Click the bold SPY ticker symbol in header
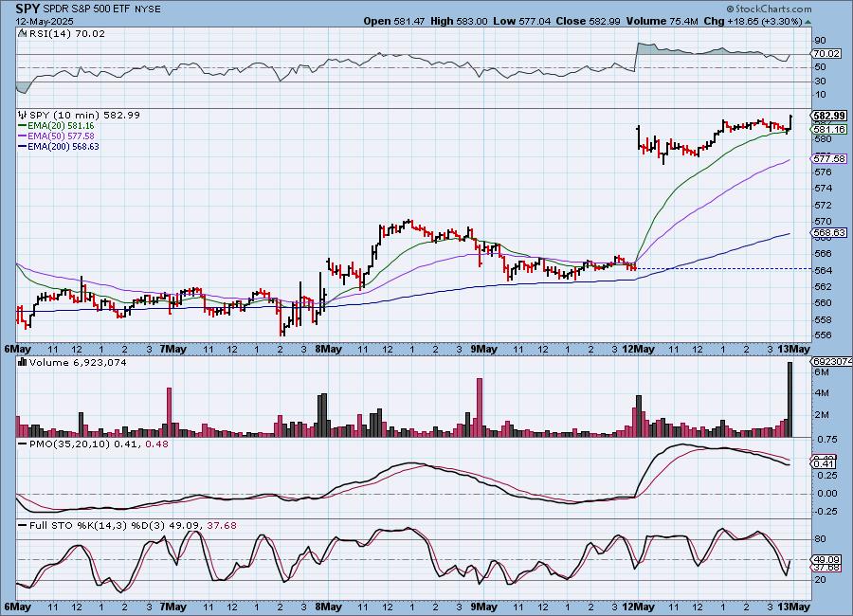This screenshot has height=616, width=853. (27, 9)
